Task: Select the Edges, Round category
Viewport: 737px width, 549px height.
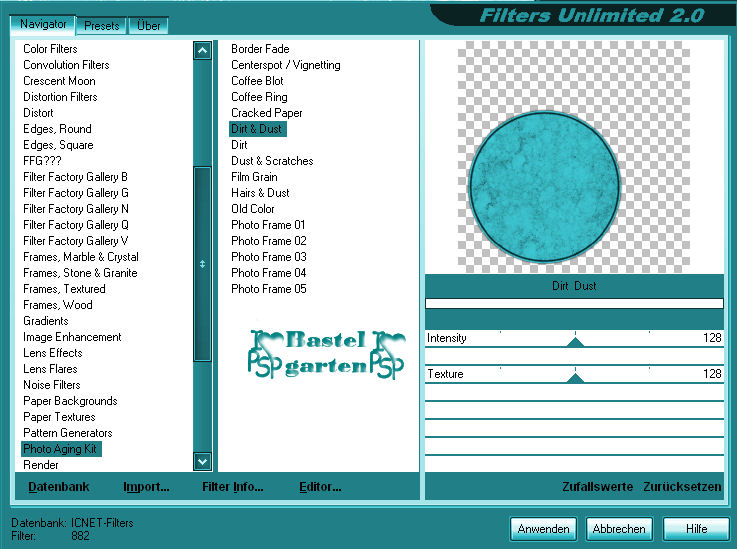Action: point(57,129)
